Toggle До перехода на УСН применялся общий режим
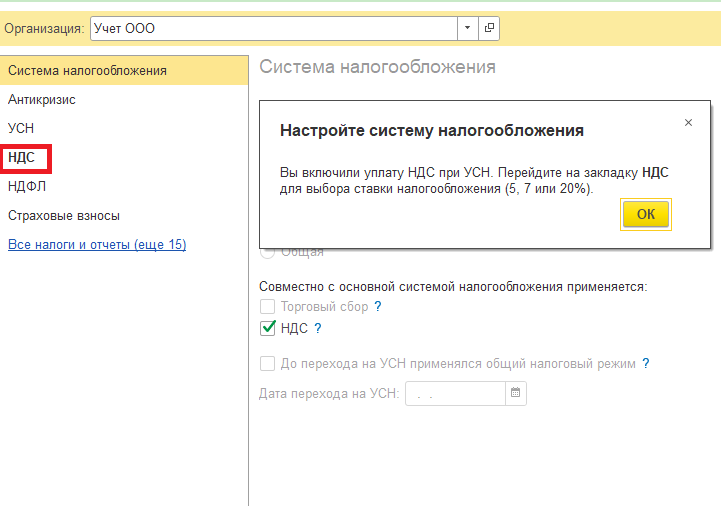The height and width of the screenshot is (506, 721). [268, 363]
